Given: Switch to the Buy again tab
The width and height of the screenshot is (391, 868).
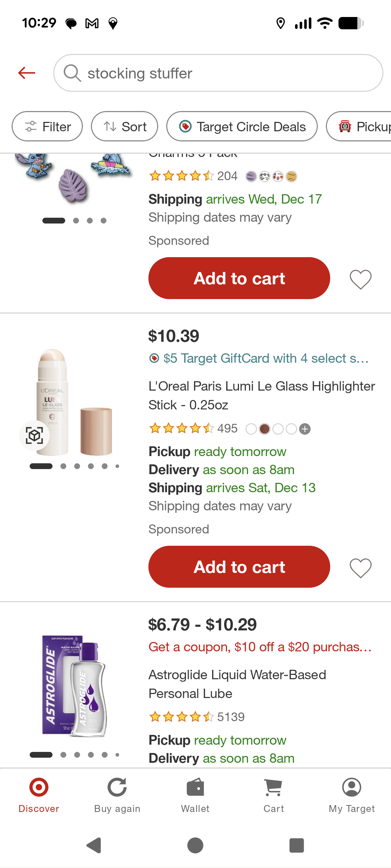Looking at the screenshot, I should pyautogui.click(x=117, y=795).
